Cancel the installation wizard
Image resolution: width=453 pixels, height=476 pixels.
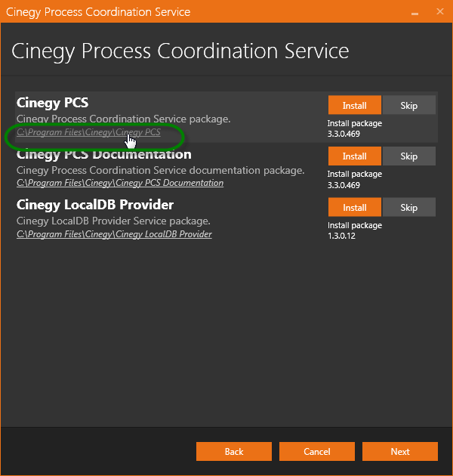pos(317,451)
